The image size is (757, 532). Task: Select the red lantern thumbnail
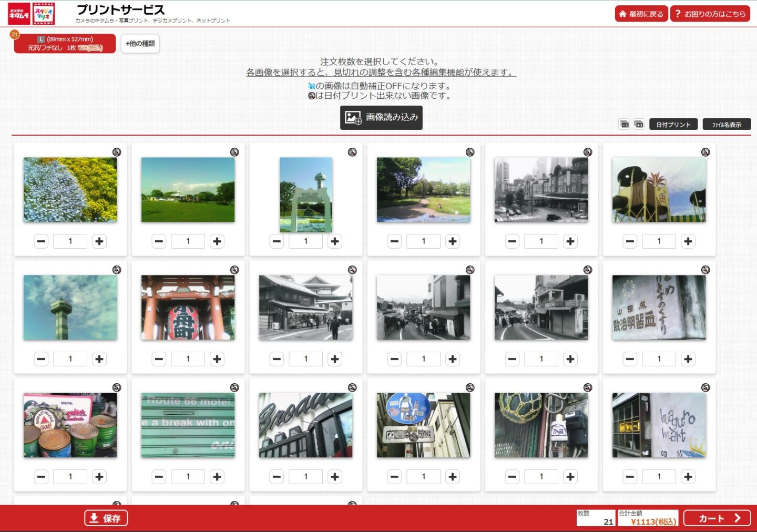(188, 308)
